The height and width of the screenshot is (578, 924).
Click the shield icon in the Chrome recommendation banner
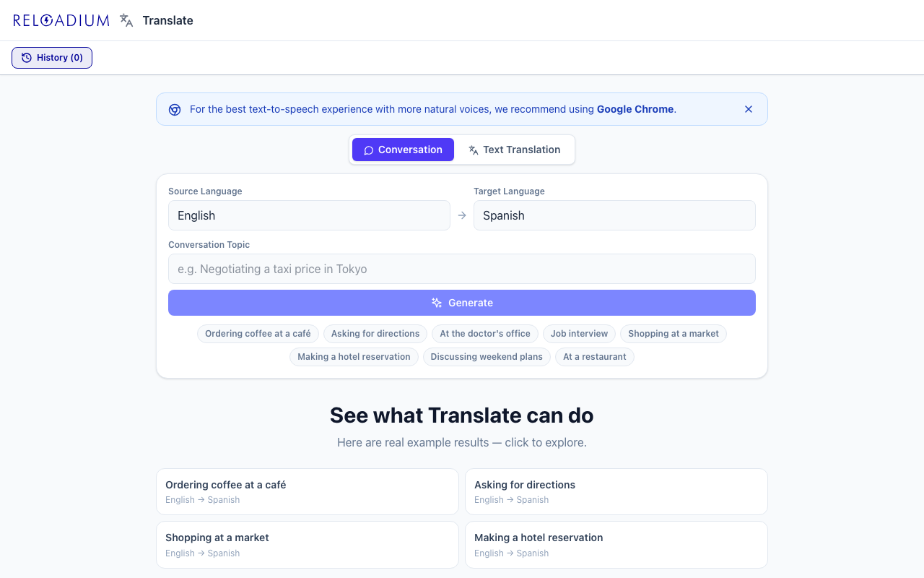[174, 109]
